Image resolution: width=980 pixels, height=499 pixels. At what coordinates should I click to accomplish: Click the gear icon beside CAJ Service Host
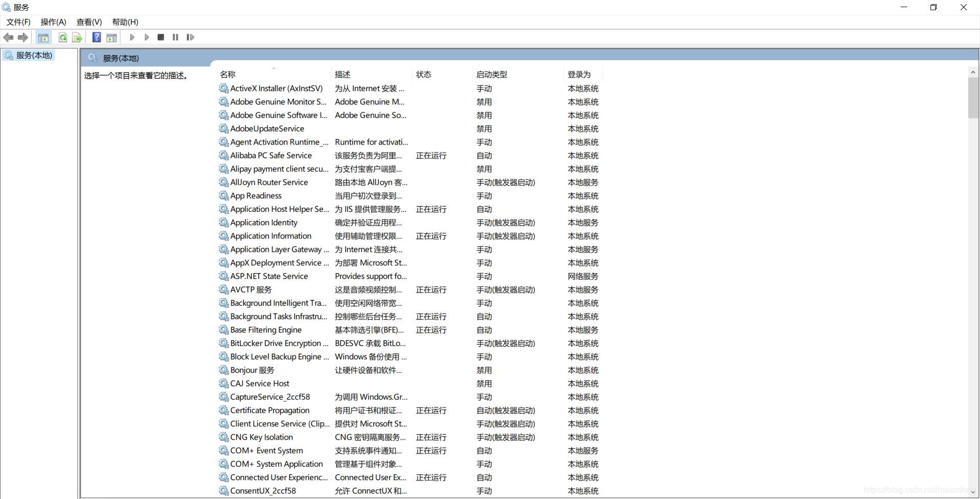(224, 384)
